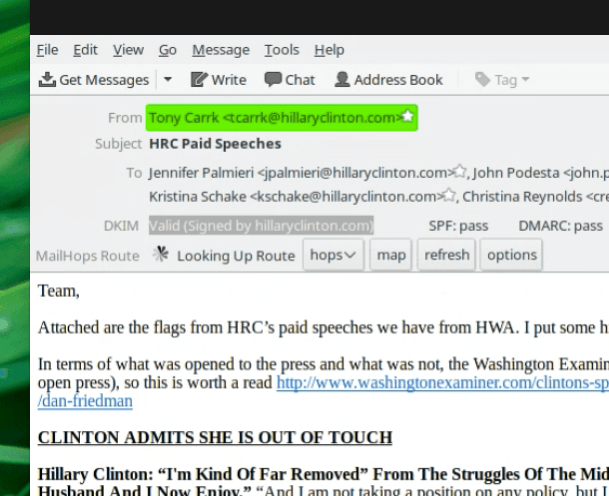Viewport: 609px width, 496px height.
Task: Open the washingtonexaminer.com link
Action: pyautogui.click(x=443, y=383)
